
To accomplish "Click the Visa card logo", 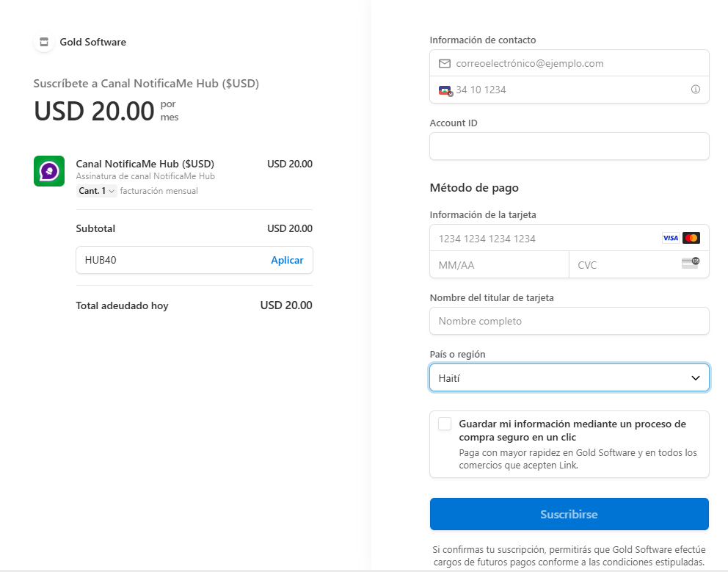I will coord(670,238).
